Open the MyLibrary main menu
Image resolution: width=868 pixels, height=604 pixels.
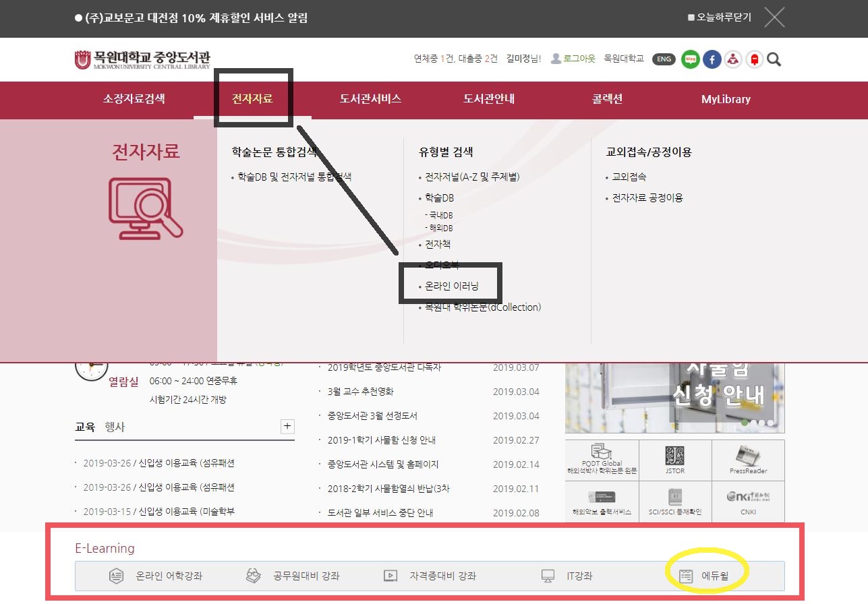tap(726, 99)
